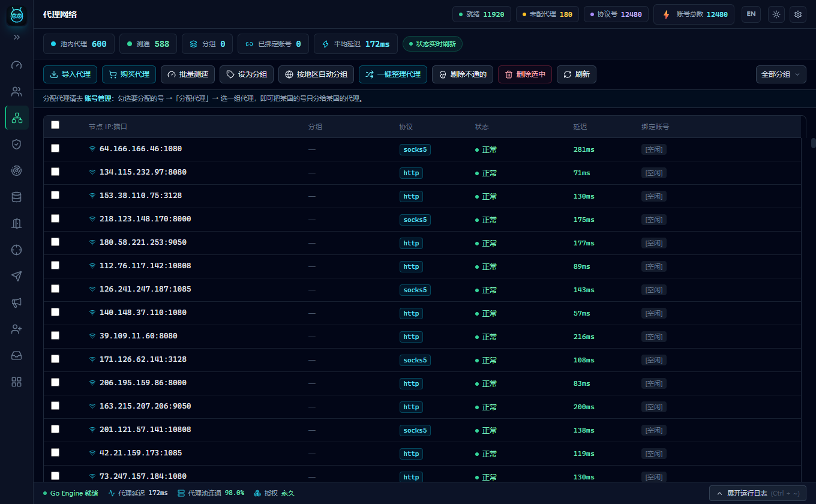Screen dimensions: 816x504
Task: Click the table vertical scrollbar thumb
Action: coord(814,143)
